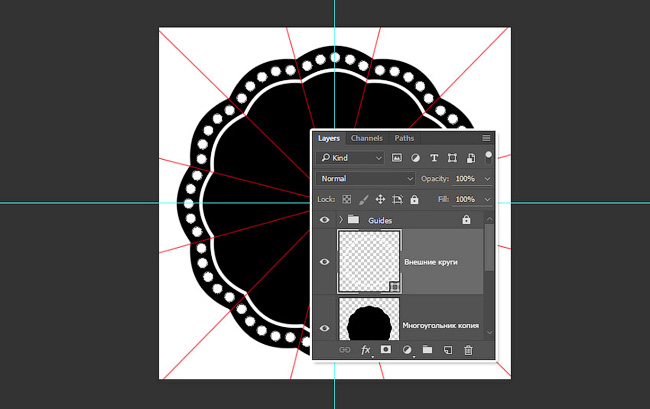Filter layers by type layers icon
Screen dimensions: 650x409
tap(434, 158)
